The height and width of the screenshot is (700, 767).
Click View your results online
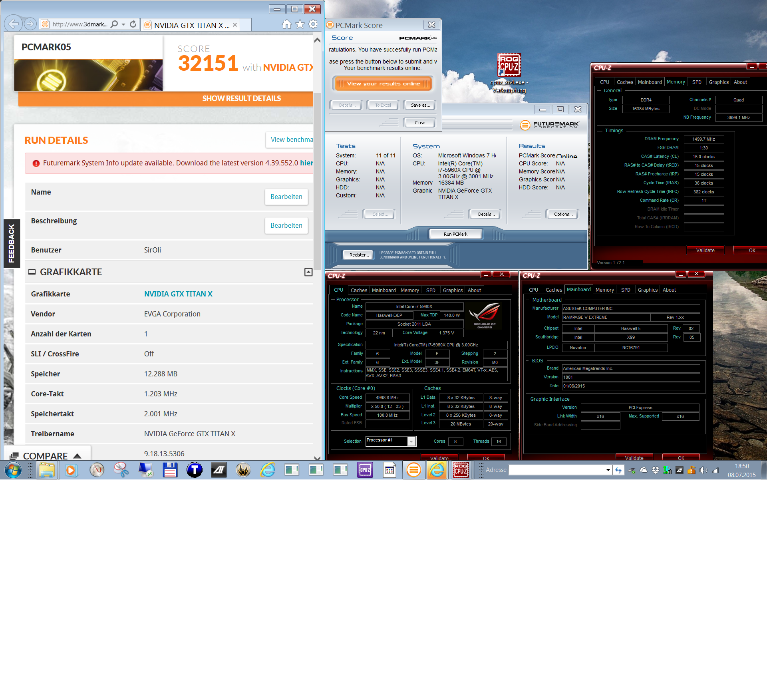(x=383, y=84)
